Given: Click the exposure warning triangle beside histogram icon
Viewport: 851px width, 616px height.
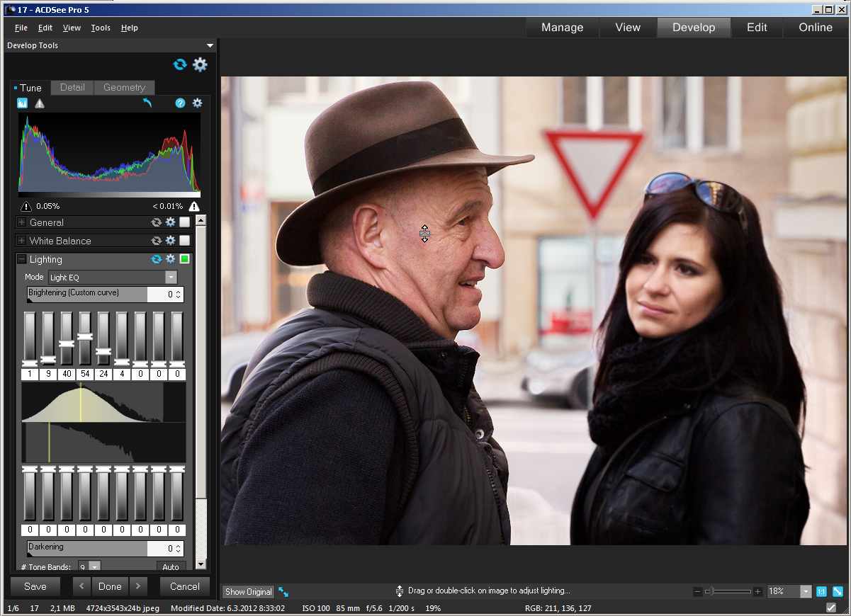Looking at the screenshot, I should [x=40, y=103].
